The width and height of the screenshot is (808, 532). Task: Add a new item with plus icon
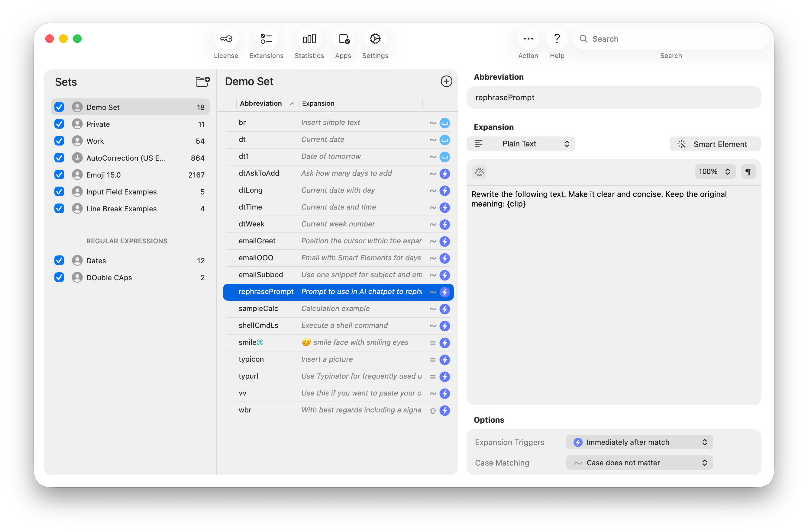tap(446, 82)
